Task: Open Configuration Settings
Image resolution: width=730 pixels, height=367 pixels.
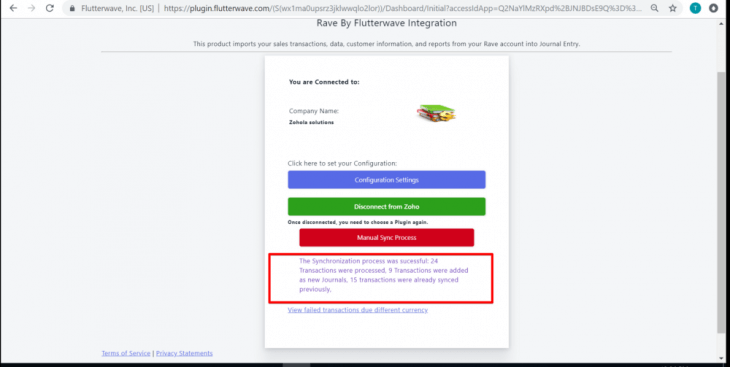Action: click(x=386, y=180)
